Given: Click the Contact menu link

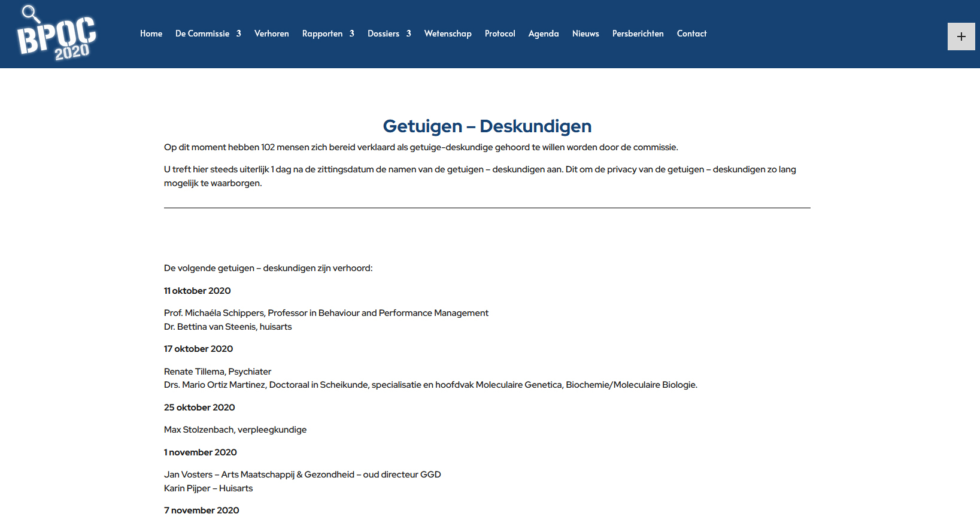Looking at the screenshot, I should pos(691,34).
